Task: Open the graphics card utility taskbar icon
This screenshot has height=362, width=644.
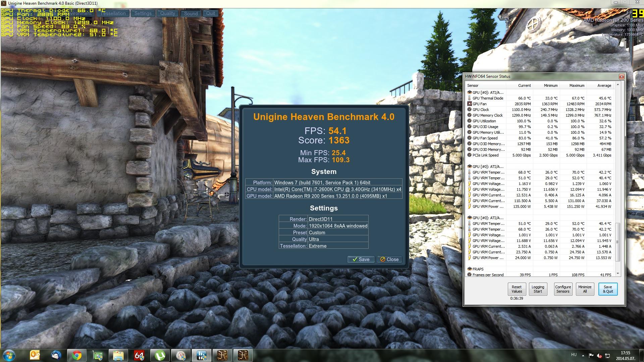Action: tap(98, 355)
